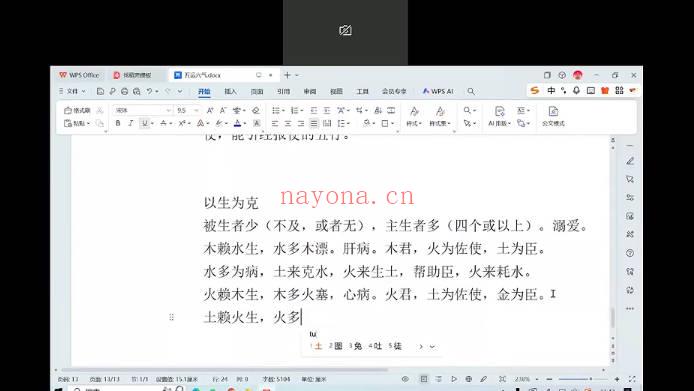The image size is (694, 391).
Task: Click the microphone icon in IME toolbar
Action: coord(576,90)
